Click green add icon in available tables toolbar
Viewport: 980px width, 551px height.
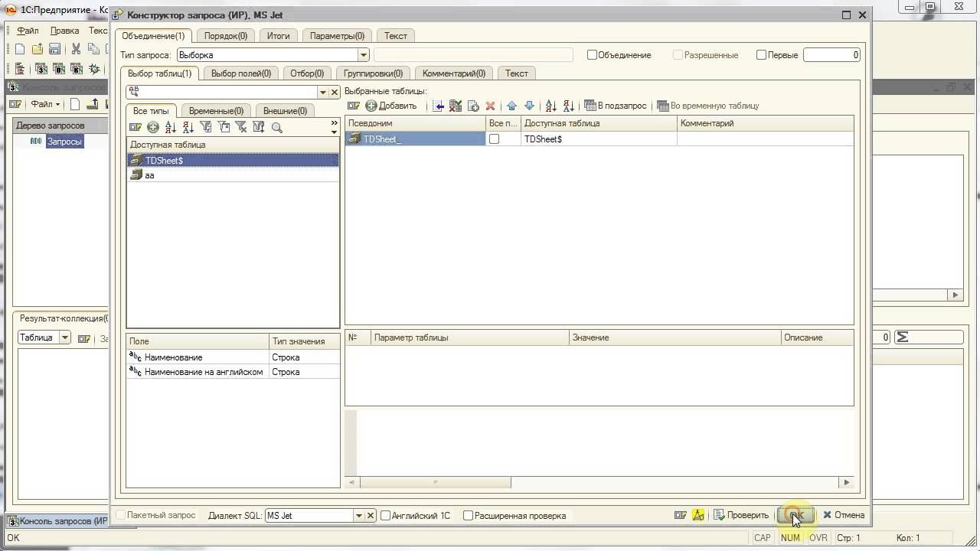(x=153, y=128)
